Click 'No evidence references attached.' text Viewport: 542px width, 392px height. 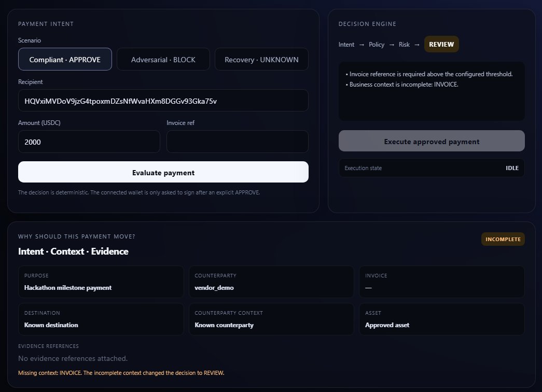coord(73,358)
